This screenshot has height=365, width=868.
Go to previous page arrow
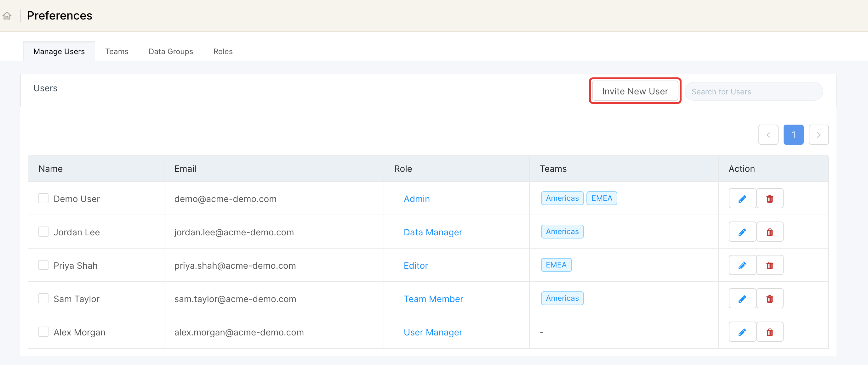tap(768, 135)
